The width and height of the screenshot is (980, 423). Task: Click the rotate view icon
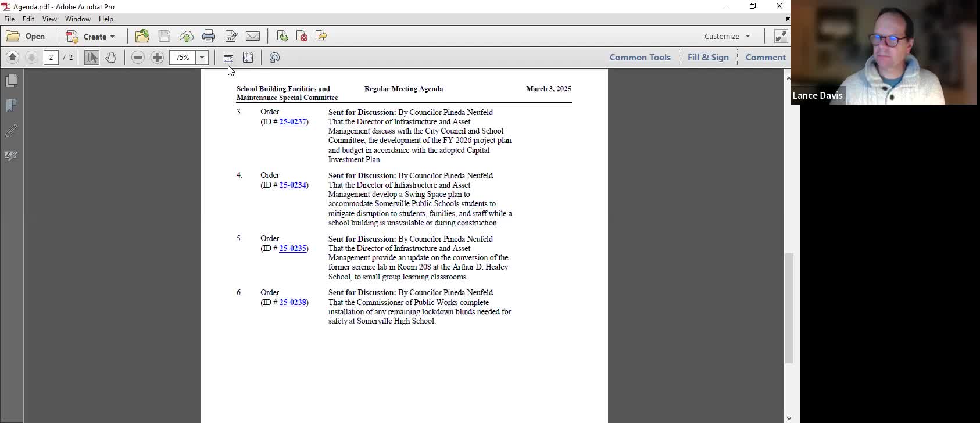pyautogui.click(x=274, y=57)
